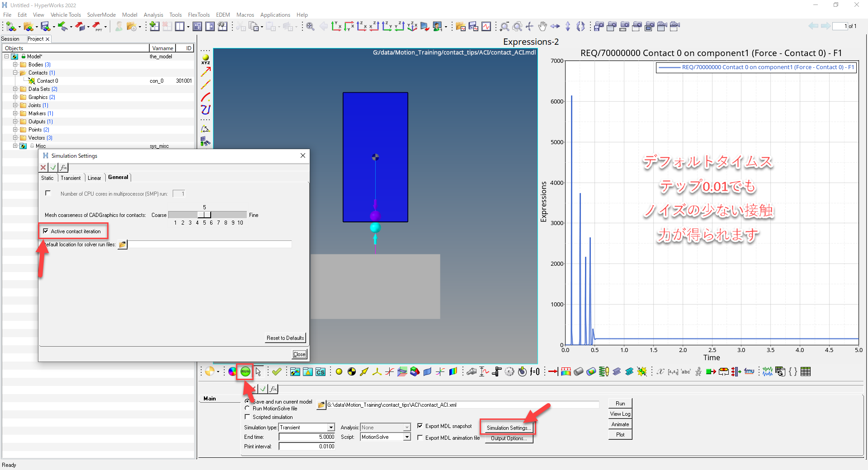Open the Script MotionSolve dropdown
This screenshot has width=868, height=470.
click(x=407, y=437)
